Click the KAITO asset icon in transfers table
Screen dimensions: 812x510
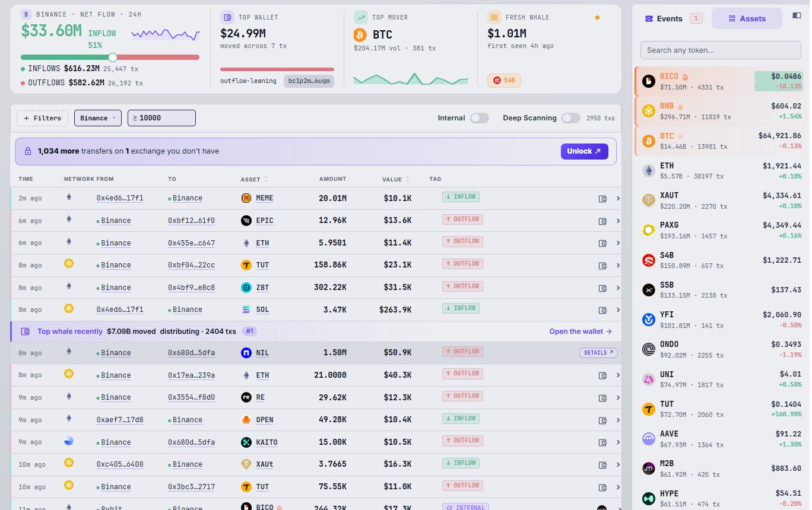(x=246, y=442)
